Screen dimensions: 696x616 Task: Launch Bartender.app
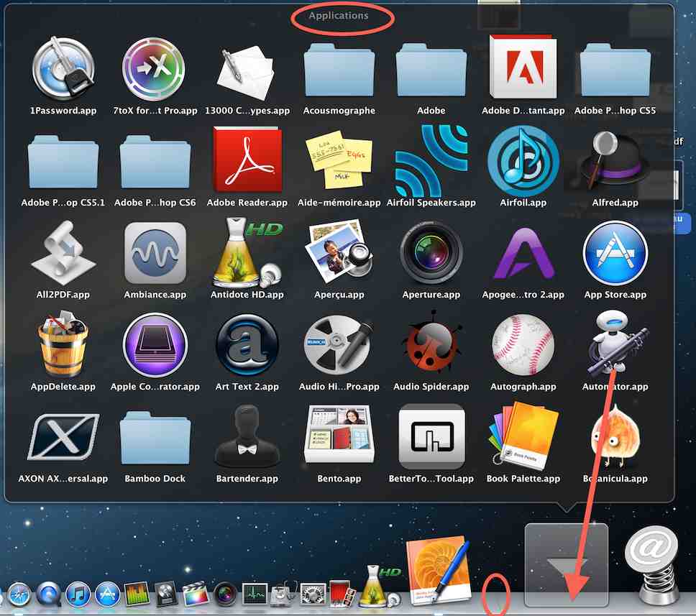(x=247, y=436)
